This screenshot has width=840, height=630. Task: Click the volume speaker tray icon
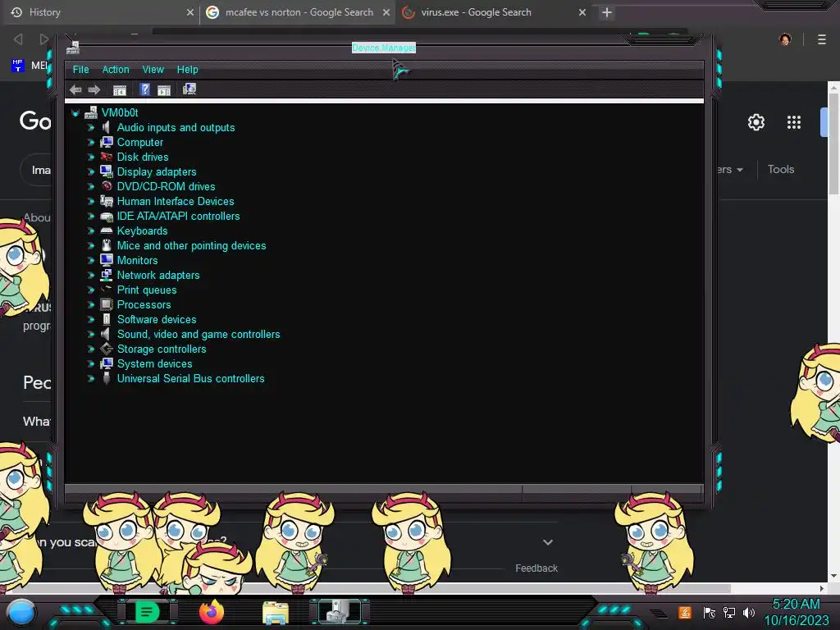point(749,612)
